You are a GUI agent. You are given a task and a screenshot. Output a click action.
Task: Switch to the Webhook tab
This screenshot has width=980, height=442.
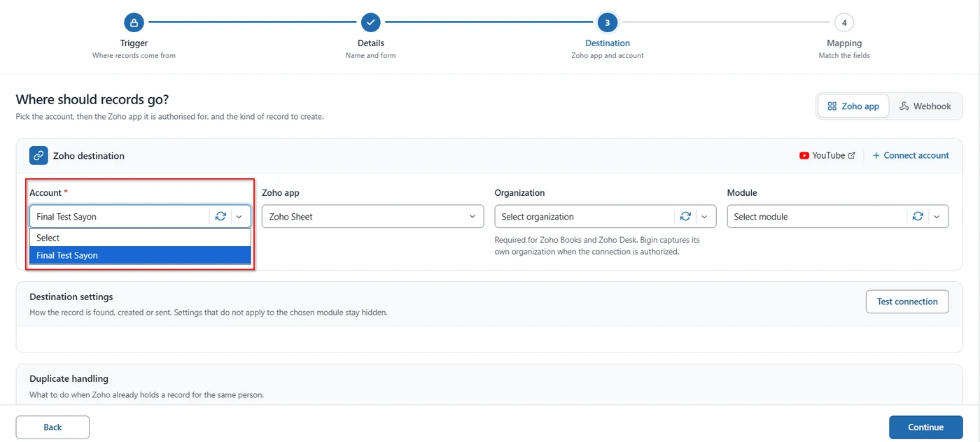coord(925,106)
